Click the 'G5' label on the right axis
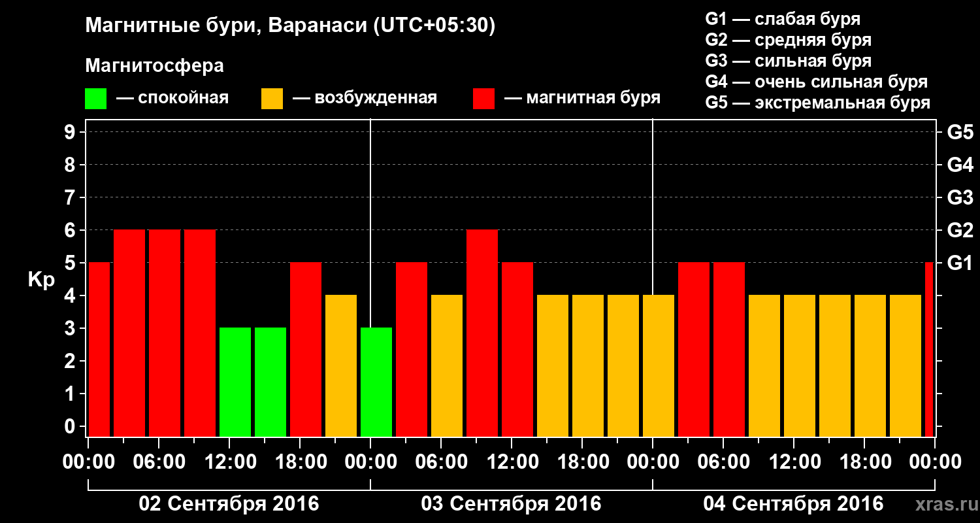The width and height of the screenshot is (980, 523). click(x=960, y=132)
